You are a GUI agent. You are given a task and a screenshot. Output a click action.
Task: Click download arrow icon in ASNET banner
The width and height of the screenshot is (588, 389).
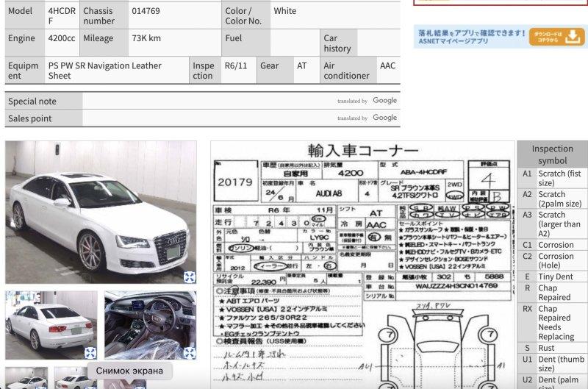[575, 37]
